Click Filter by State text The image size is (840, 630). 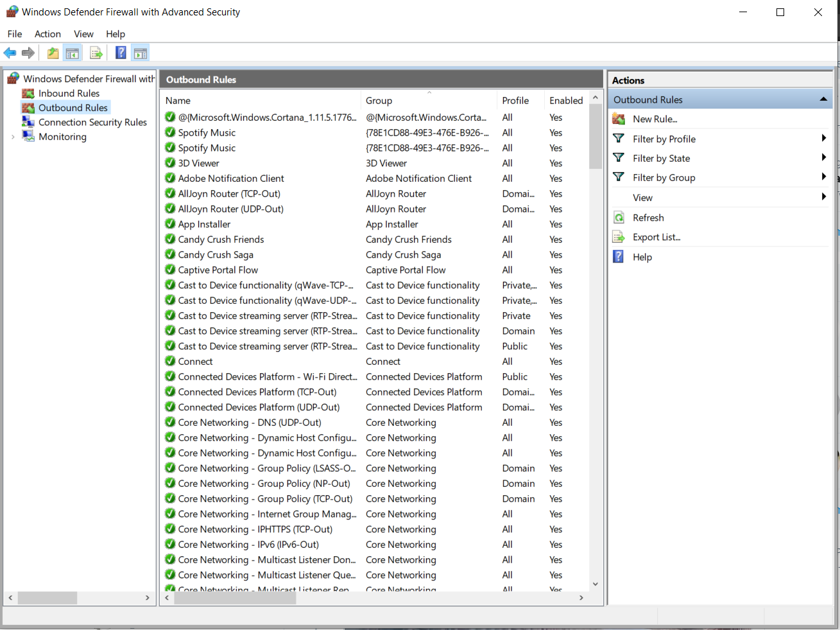(x=662, y=158)
